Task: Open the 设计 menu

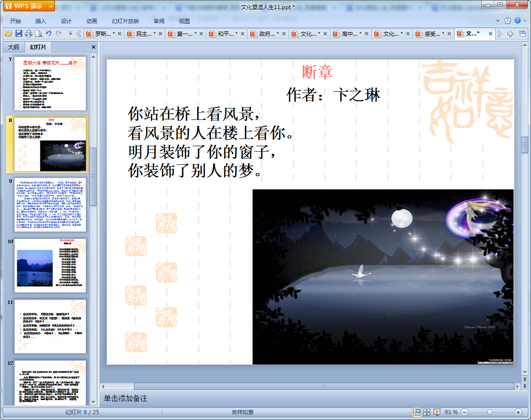Action: tap(66, 21)
